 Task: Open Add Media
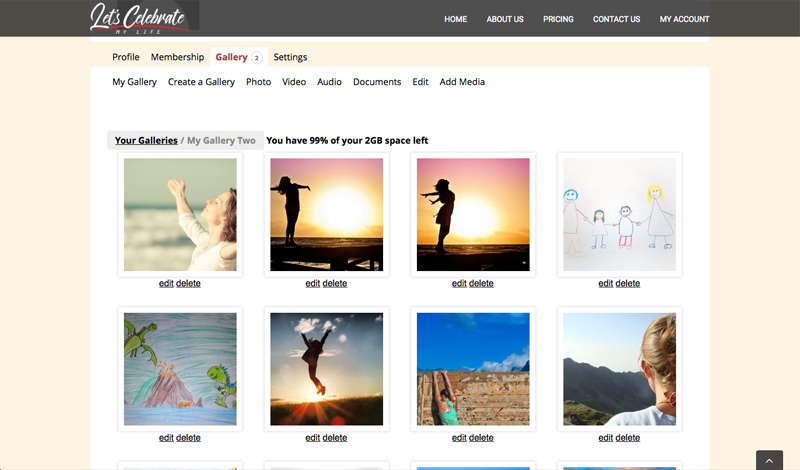click(462, 82)
